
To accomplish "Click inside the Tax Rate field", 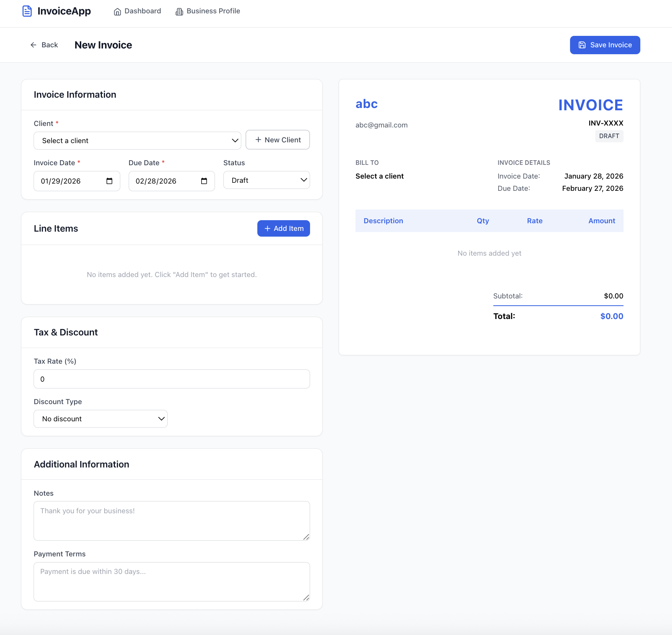I will [171, 379].
